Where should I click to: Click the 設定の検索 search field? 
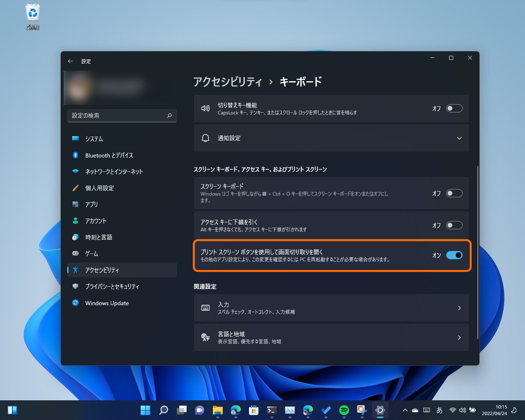tap(122, 116)
